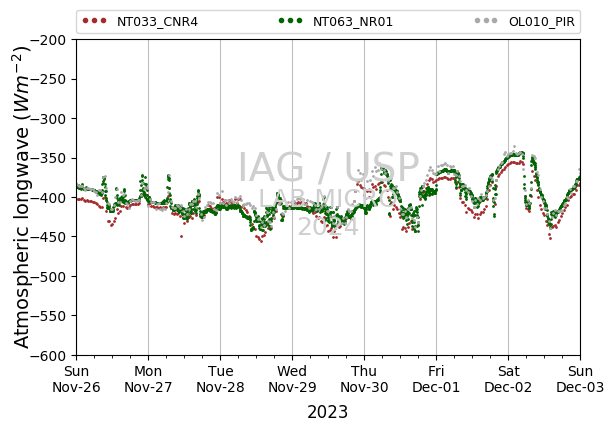Click the Tue Nov-28 date label

[220, 379]
